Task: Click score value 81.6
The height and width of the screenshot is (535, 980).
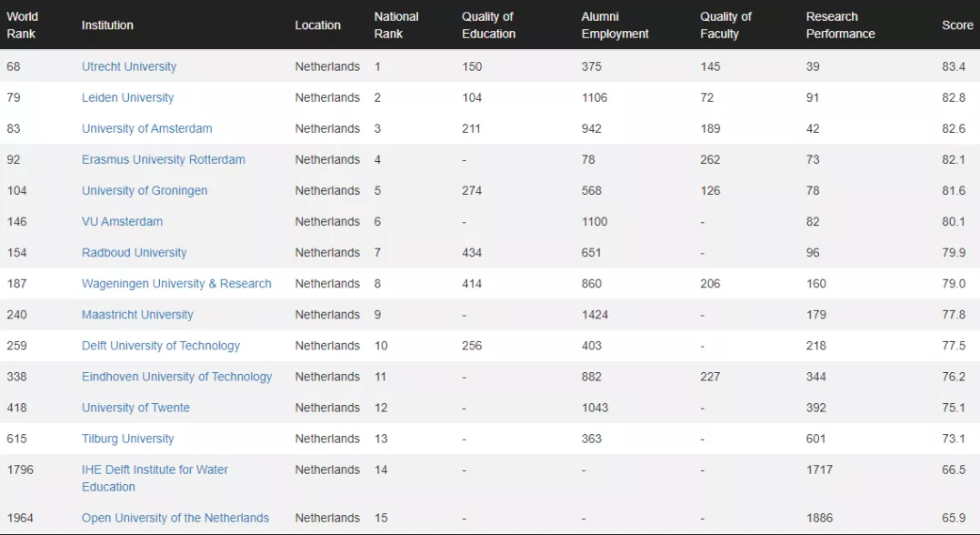Action: [954, 190]
